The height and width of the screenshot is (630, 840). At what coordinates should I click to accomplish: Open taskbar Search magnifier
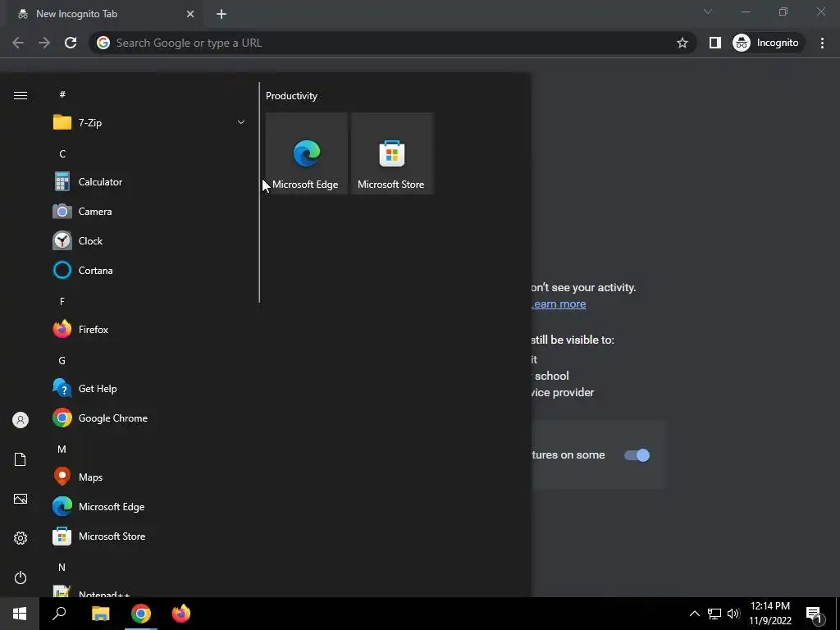[x=59, y=614]
